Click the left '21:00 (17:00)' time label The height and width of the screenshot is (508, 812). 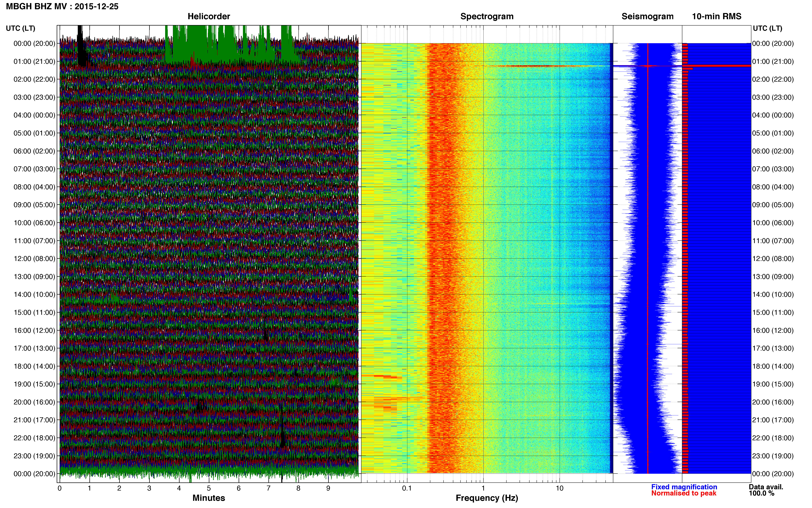pyautogui.click(x=34, y=420)
